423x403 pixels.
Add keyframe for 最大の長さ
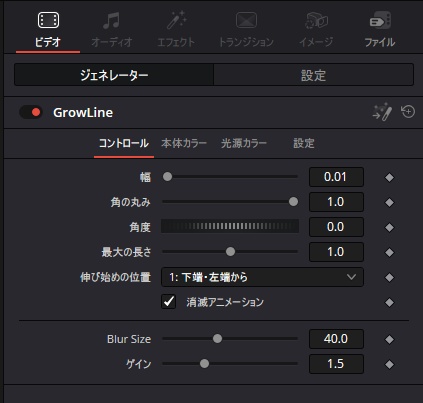[x=389, y=252]
